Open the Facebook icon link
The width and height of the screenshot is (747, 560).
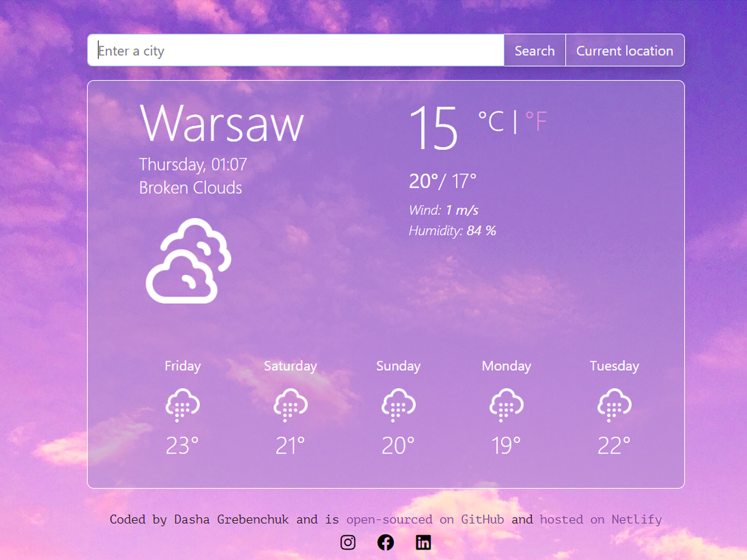[386, 542]
